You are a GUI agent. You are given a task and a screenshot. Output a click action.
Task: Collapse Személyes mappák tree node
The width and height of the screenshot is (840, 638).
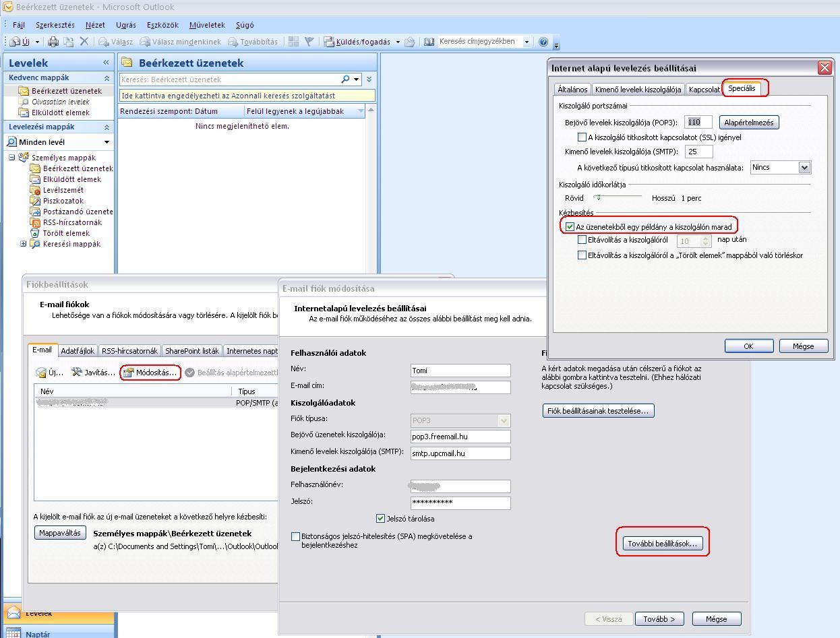[x=11, y=158]
